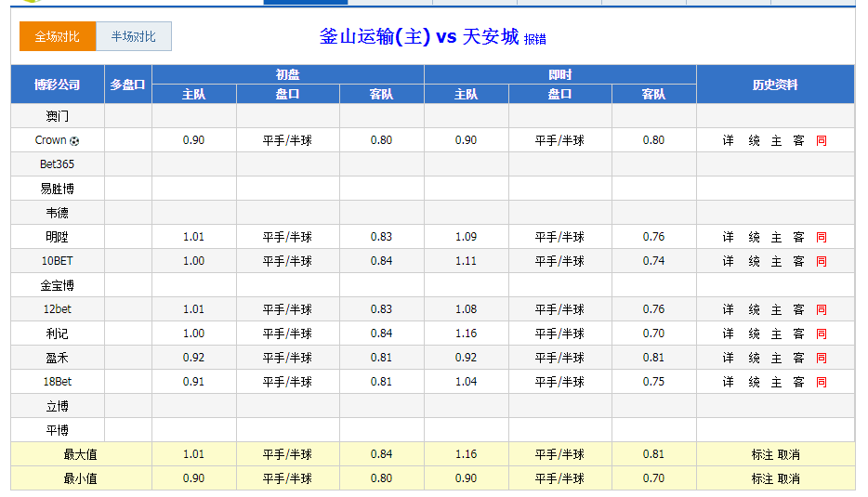868x497 pixels.
Task: Select the Crown company name
Action: [x=50, y=140]
